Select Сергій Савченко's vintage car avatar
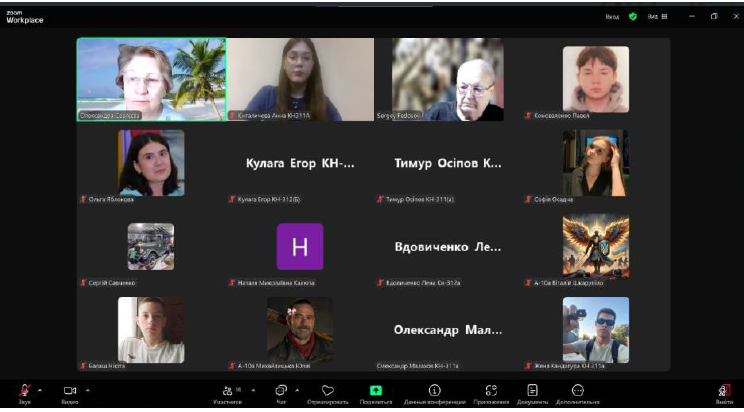This screenshot has width=744, height=412. point(151,246)
